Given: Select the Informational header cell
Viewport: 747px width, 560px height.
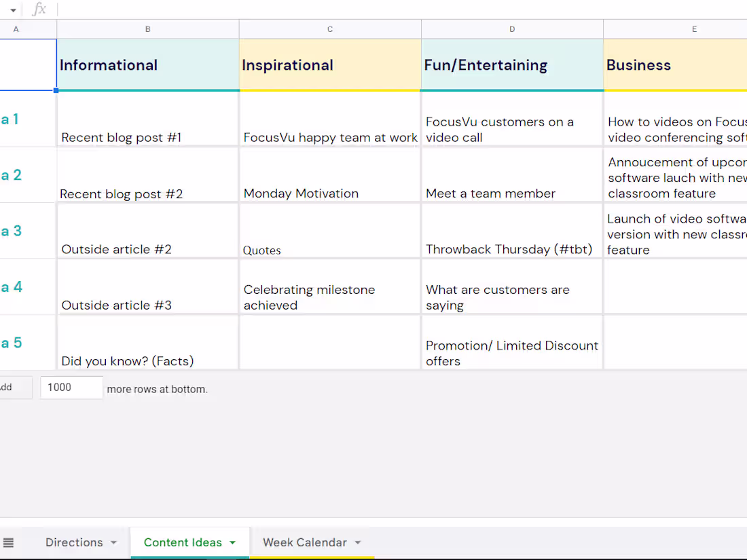Looking at the screenshot, I should pos(147,65).
